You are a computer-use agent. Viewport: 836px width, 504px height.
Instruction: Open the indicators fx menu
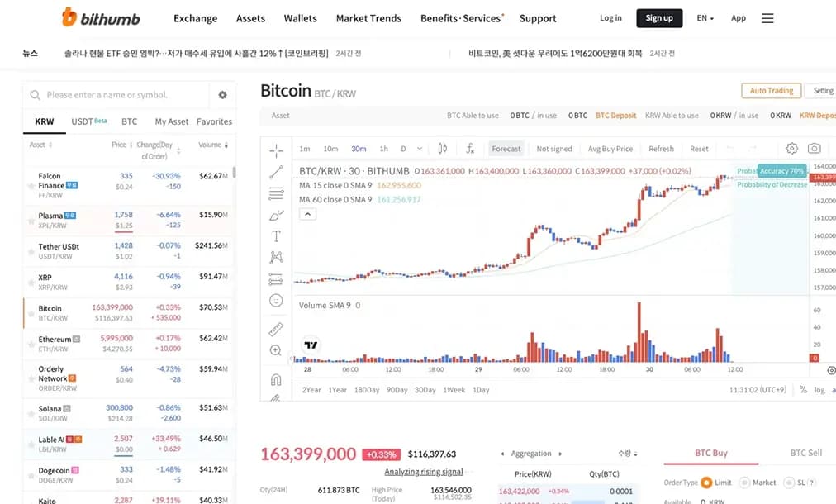click(471, 149)
